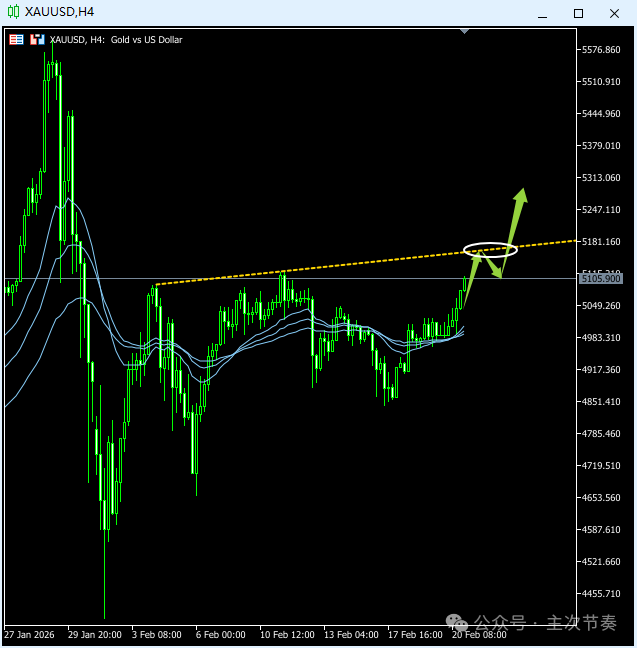Screen dimensions: 637x648
Task: Click price level 5576.860 on the axis
Action: (601, 50)
